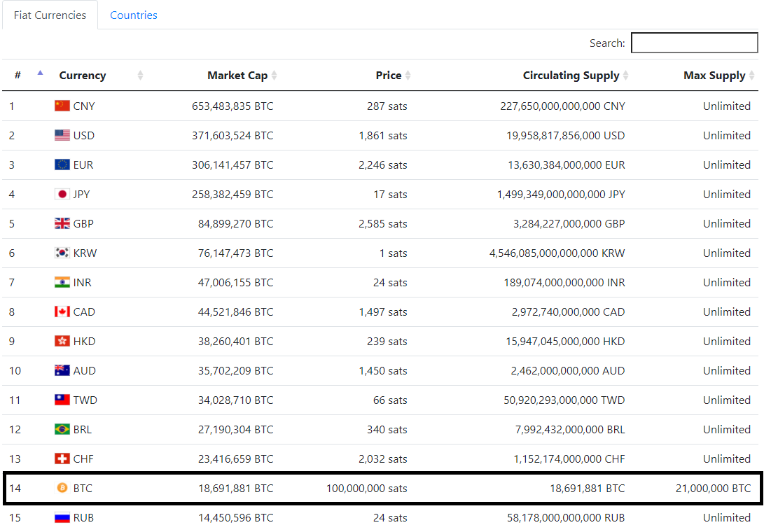Select the HKD currency label
Screen dimensions: 764x532
(x=84, y=341)
